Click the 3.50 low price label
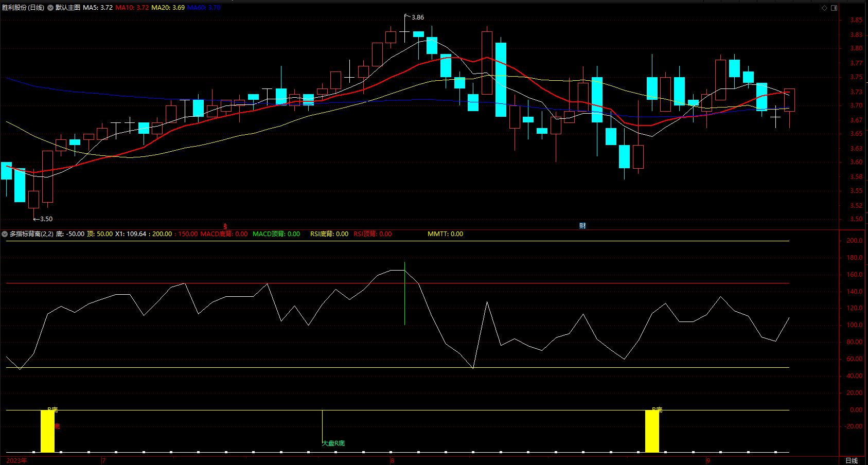 tap(46, 219)
